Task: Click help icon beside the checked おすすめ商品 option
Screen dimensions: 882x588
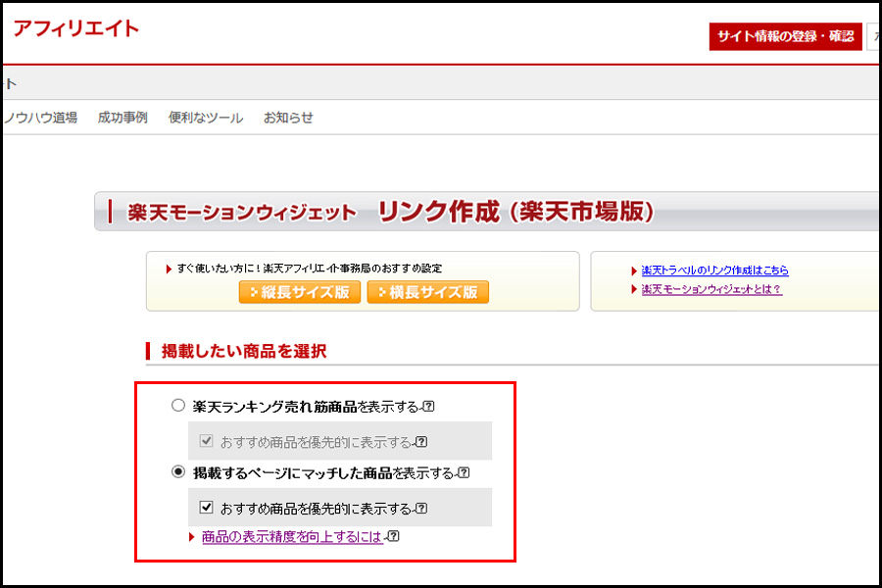Action: 421,508
